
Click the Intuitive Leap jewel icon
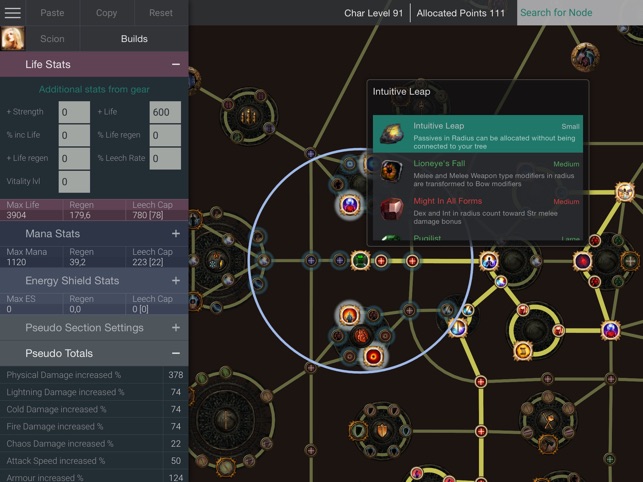(x=391, y=134)
